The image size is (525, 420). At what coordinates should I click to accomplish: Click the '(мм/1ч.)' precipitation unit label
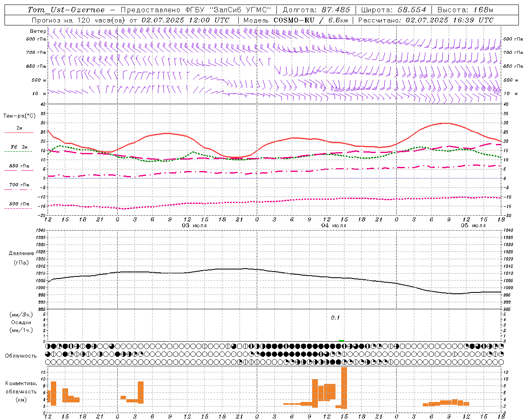coord(21,330)
